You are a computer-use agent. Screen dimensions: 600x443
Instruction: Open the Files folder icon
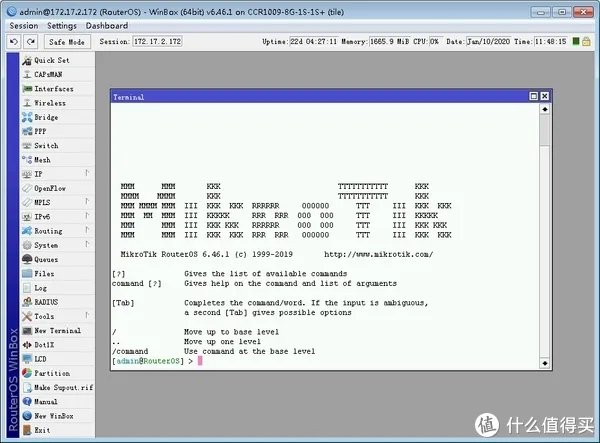click(27, 274)
